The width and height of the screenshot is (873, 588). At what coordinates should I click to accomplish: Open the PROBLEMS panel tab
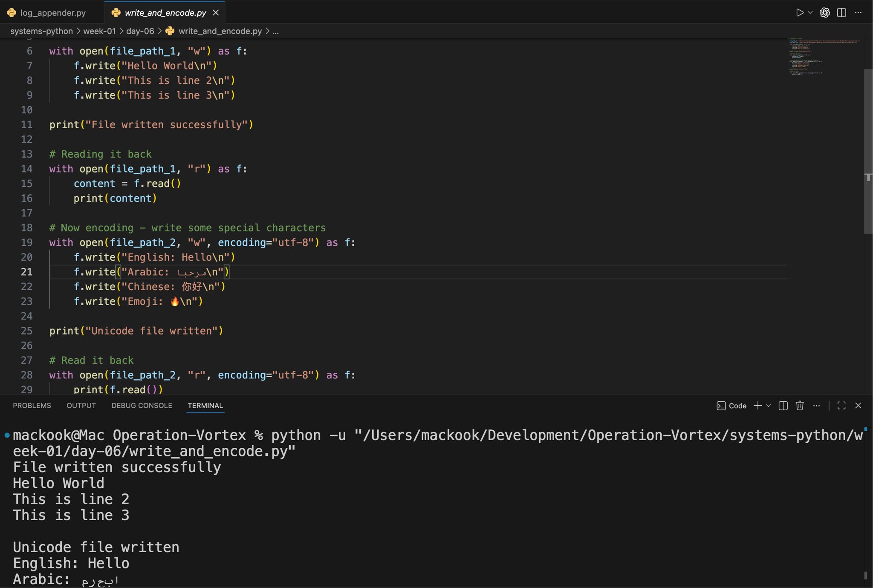pyautogui.click(x=32, y=406)
